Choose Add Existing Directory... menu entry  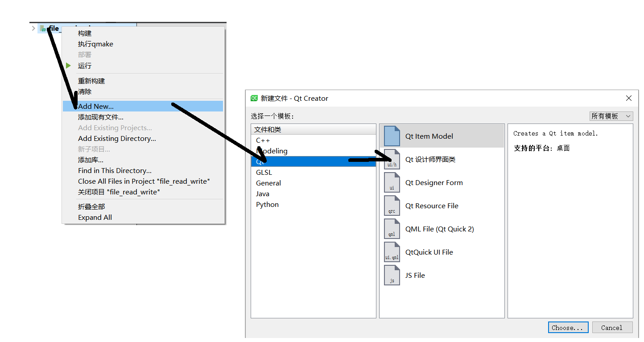[x=143, y=138]
